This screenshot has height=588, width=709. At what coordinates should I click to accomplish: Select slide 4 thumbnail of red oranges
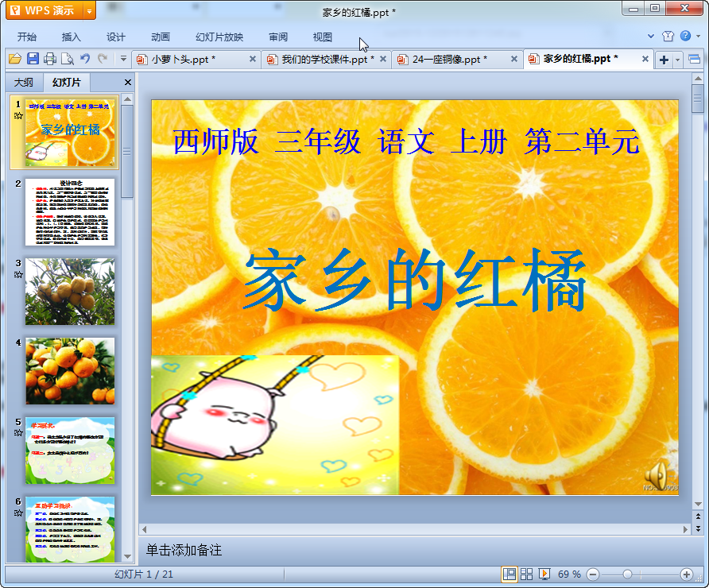pyautogui.click(x=70, y=371)
